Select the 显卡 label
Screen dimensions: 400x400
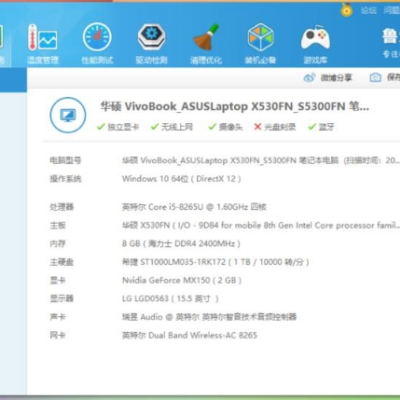pyautogui.click(x=58, y=280)
